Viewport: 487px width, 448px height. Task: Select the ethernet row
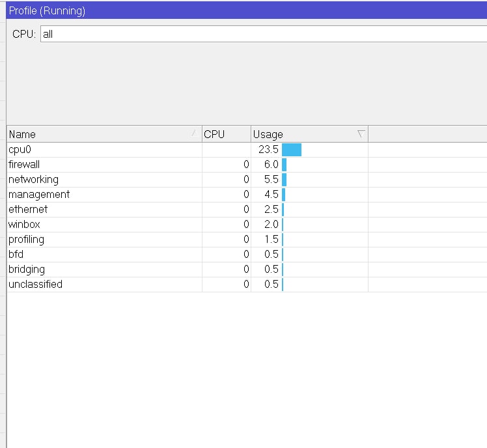(247, 210)
